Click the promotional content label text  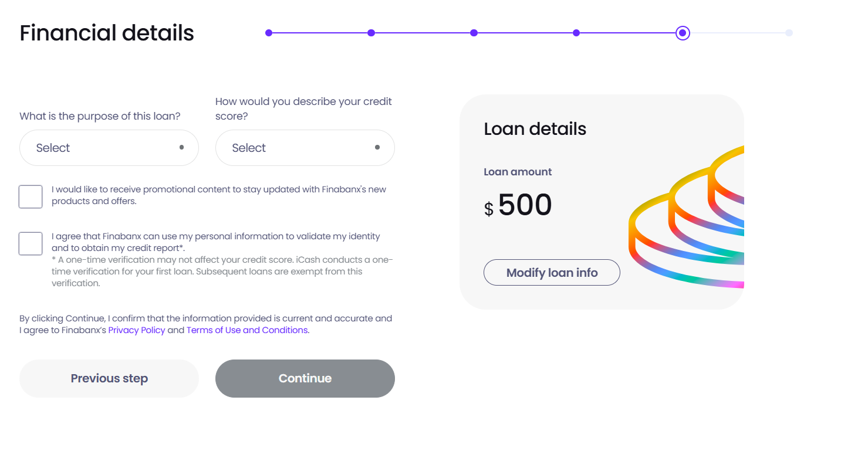218,195
